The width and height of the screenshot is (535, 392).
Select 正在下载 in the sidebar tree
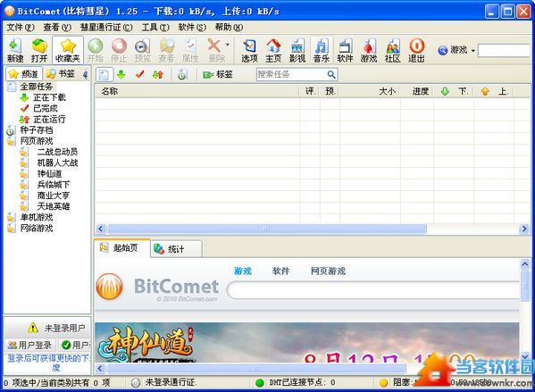[x=49, y=97]
